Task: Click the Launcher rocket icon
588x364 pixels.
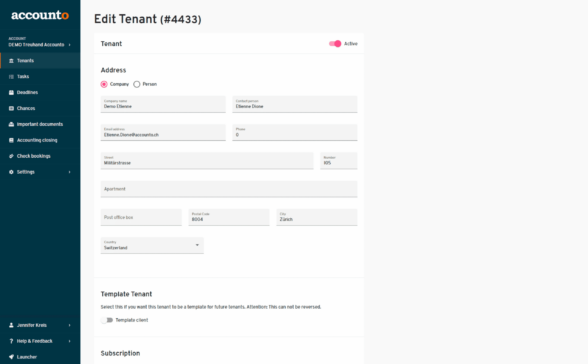Action: point(11,357)
